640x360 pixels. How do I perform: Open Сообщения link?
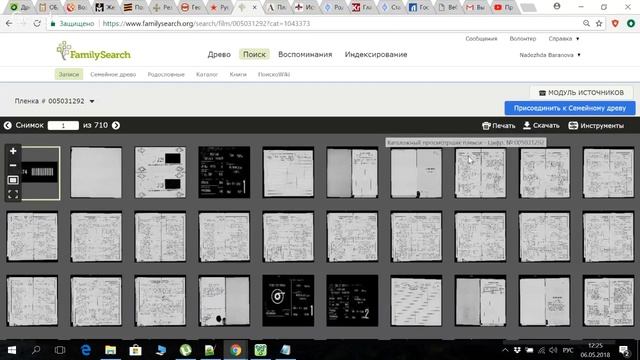tap(481, 38)
